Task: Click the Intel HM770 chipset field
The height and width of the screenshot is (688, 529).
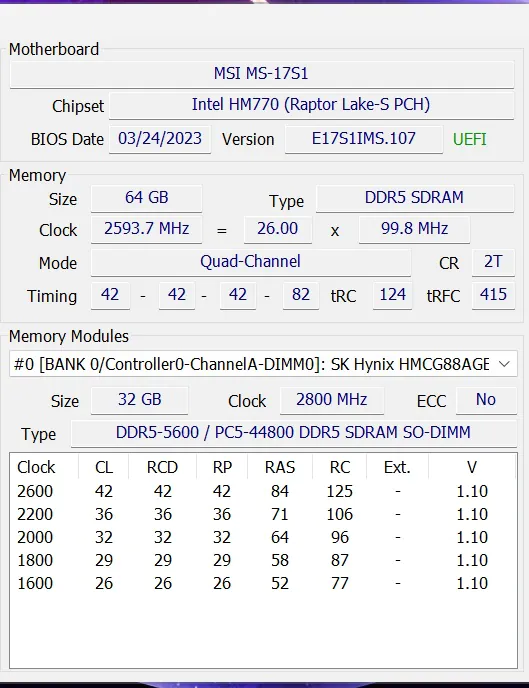Action: pyautogui.click(x=311, y=105)
